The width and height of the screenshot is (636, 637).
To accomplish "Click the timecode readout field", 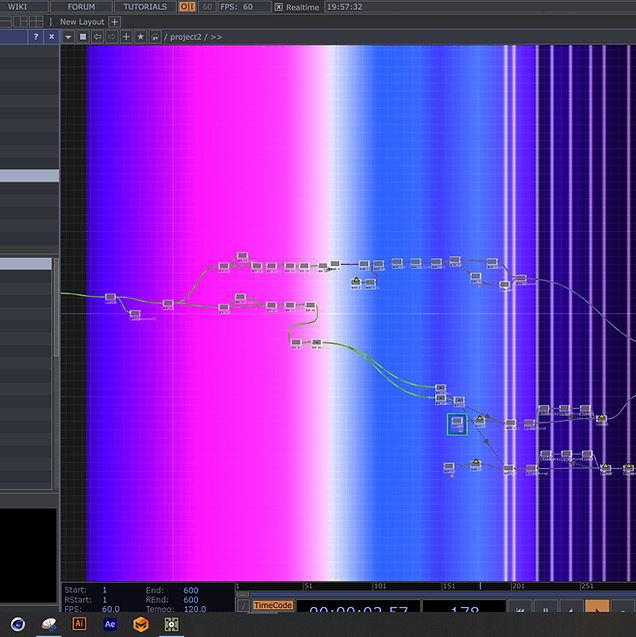I will coord(358,606).
